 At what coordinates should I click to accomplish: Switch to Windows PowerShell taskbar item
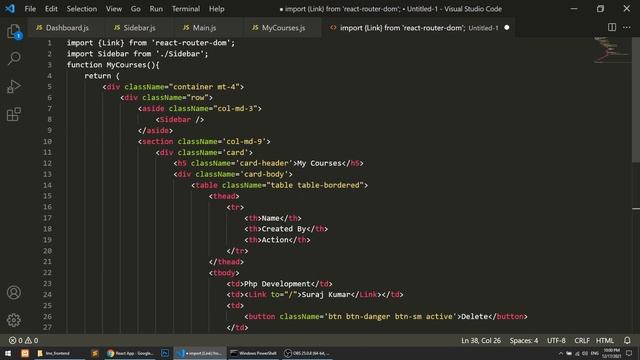pos(253,353)
